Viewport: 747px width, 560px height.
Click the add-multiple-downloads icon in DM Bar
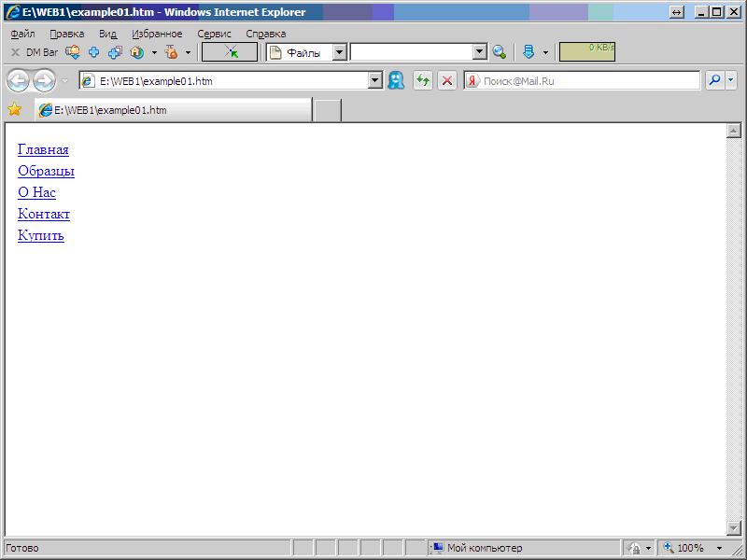pos(115,52)
